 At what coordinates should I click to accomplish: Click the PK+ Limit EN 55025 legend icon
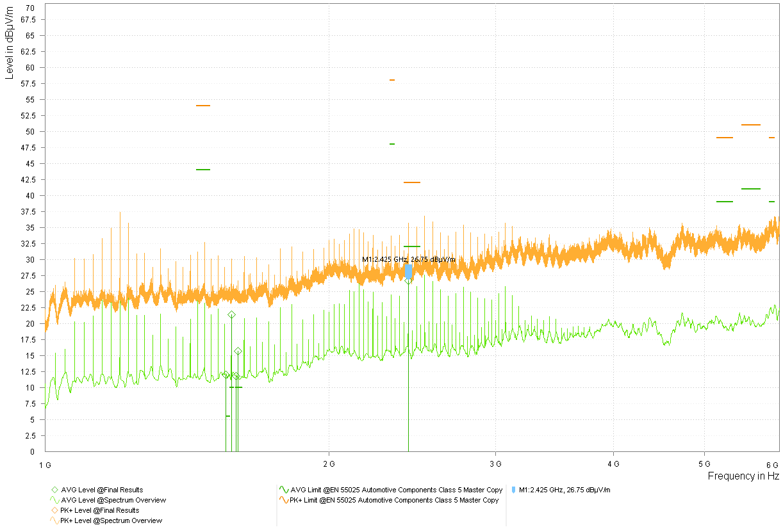point(284,500)
